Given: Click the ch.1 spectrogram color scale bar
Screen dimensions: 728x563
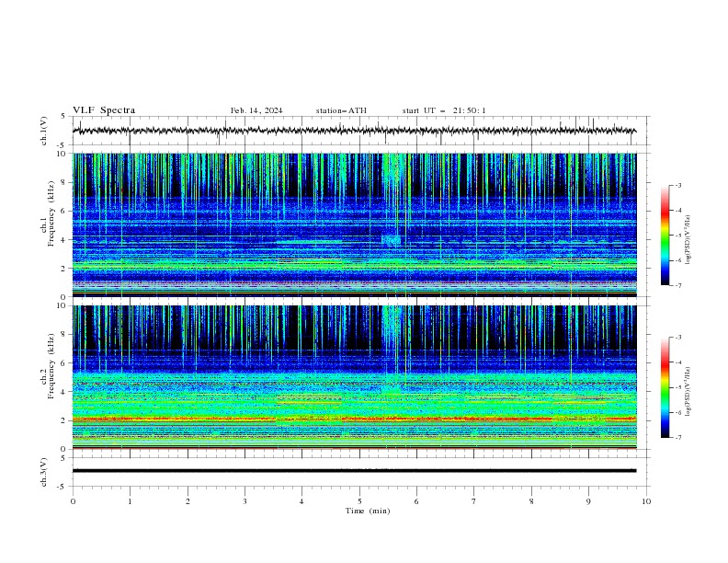Looking at the screenshot, I should click(665, 236).
